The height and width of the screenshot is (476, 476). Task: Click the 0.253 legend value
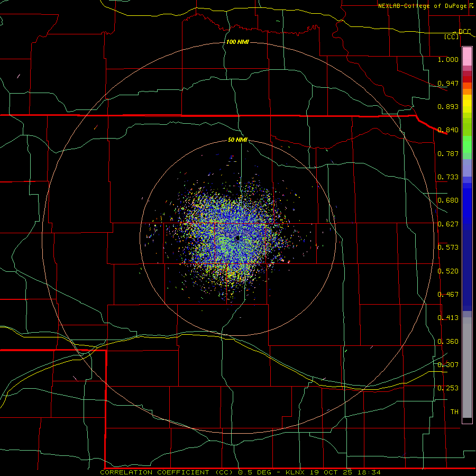pyautogui.click(x=448, y=388)
